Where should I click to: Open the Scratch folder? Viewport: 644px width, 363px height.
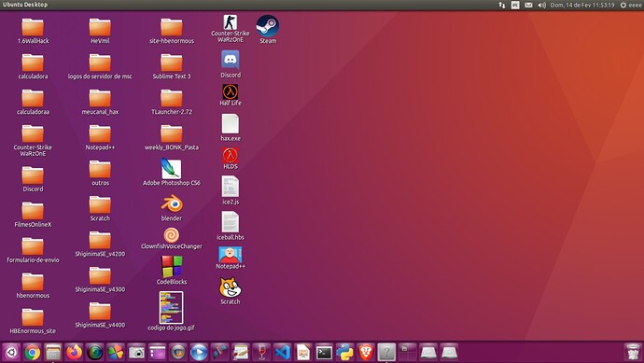point(100,204)
